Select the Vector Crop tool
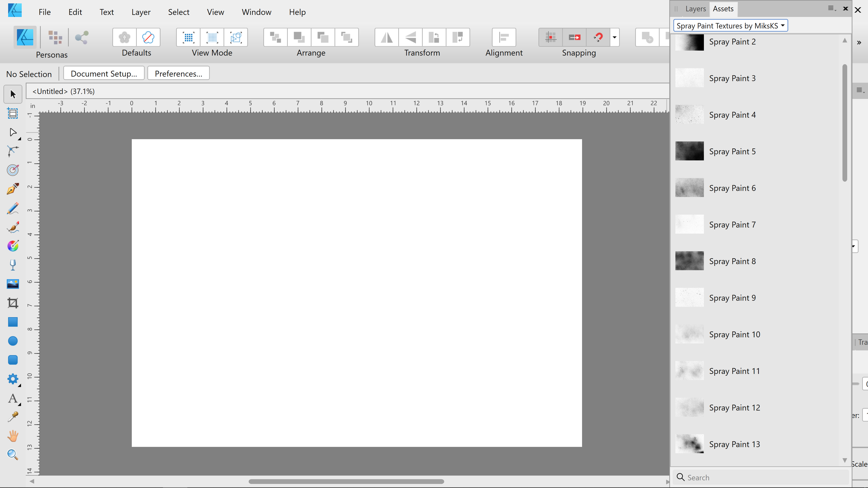868x488 pixels. pos(13,303)
